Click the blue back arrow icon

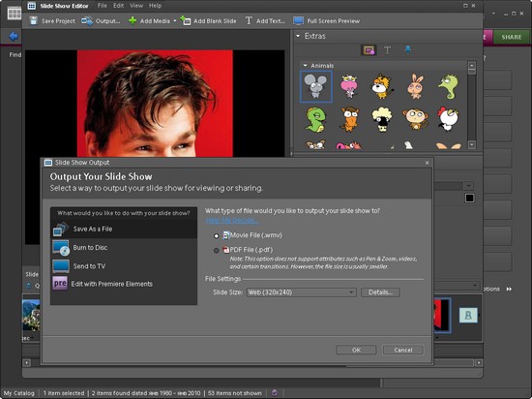(x=14, y=37)
